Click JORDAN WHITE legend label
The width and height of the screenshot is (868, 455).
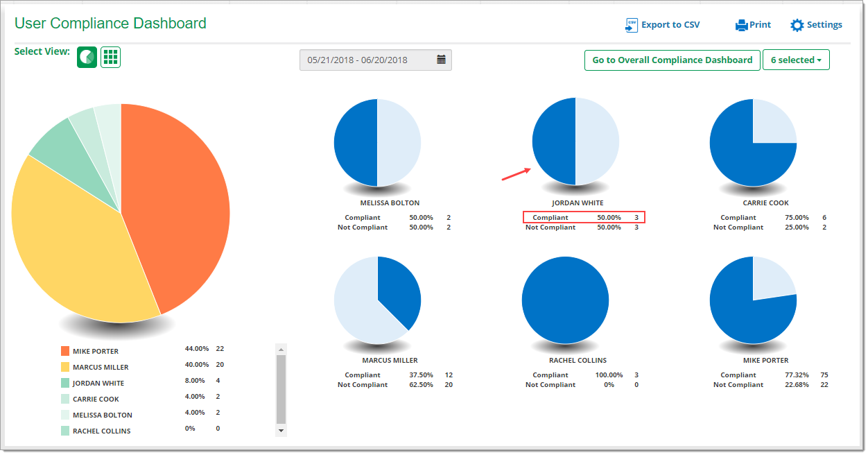(98, 384)
